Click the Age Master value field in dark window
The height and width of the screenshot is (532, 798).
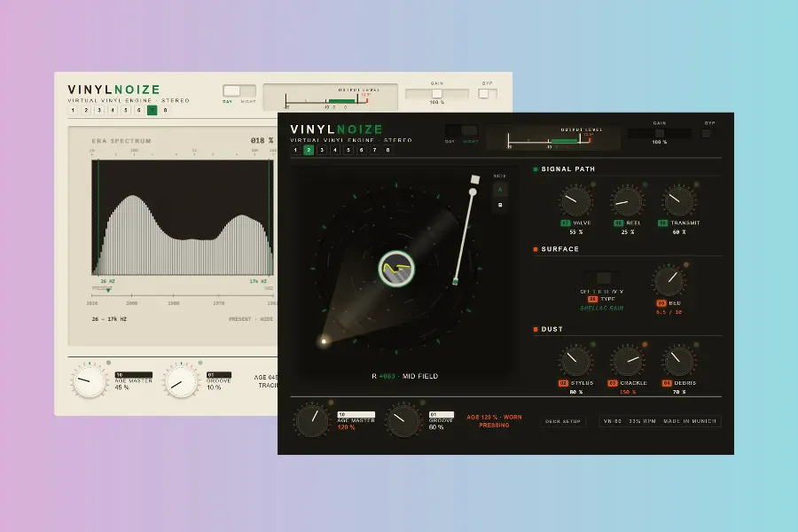[x=356, y=414]
